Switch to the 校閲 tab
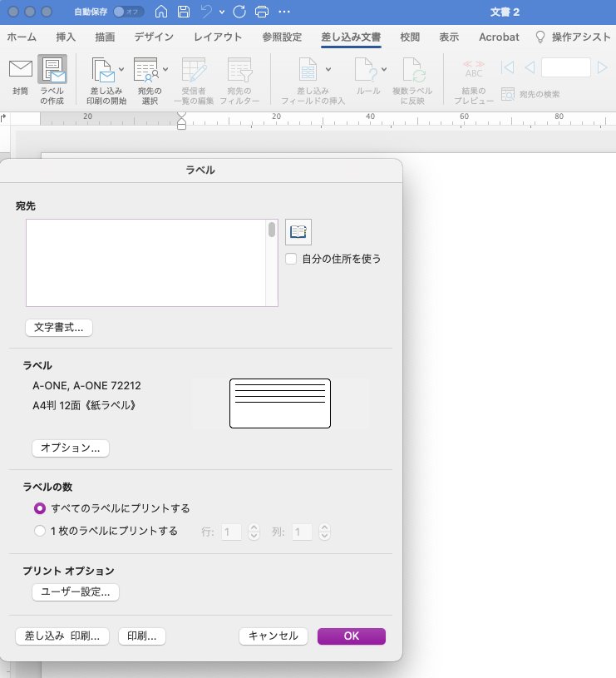Image resolution: width=616 pixels, height=678 pixels. coord(410,37)
